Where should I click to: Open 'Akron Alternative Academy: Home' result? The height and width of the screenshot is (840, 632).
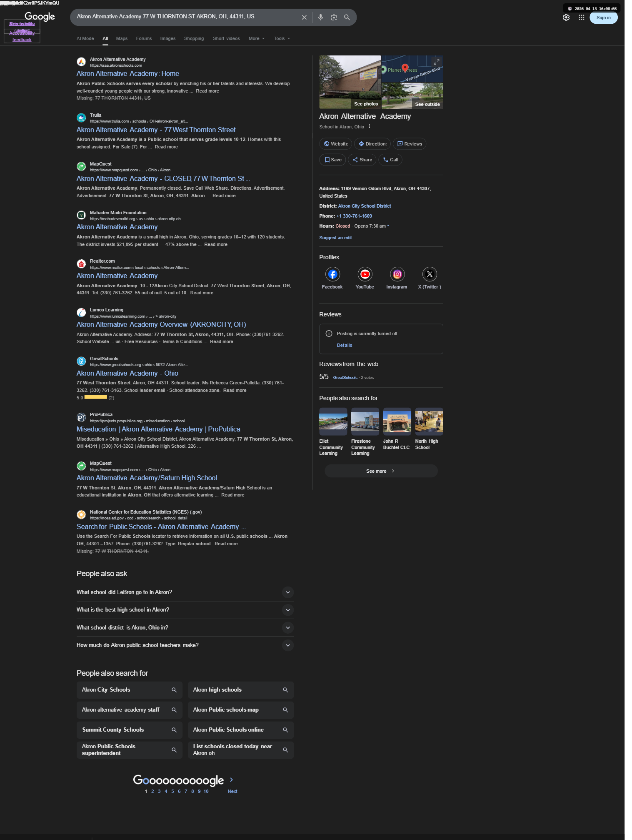tap(128, 73)
